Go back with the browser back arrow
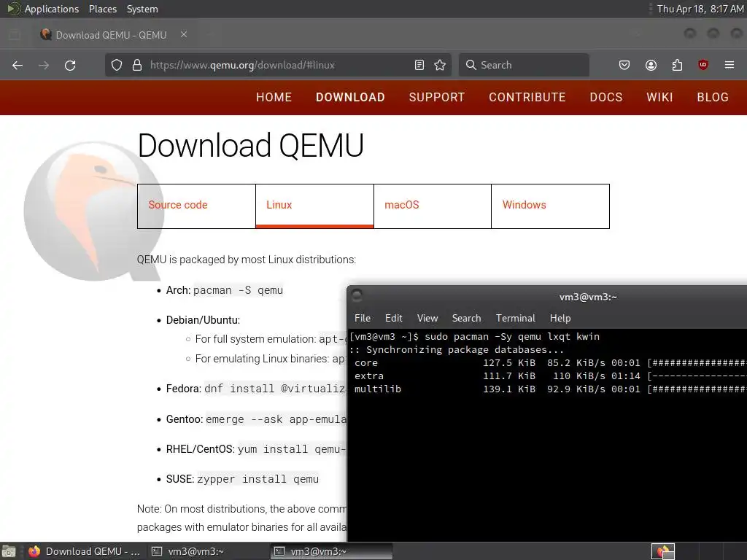 pyautogui.click(x=18, y=65)
